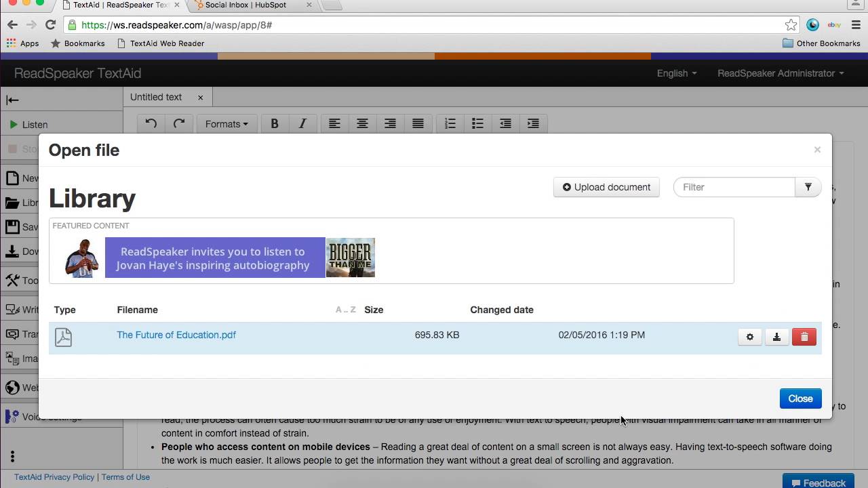Click the settings gear for The Future of Education.pdf

(750, 337)
